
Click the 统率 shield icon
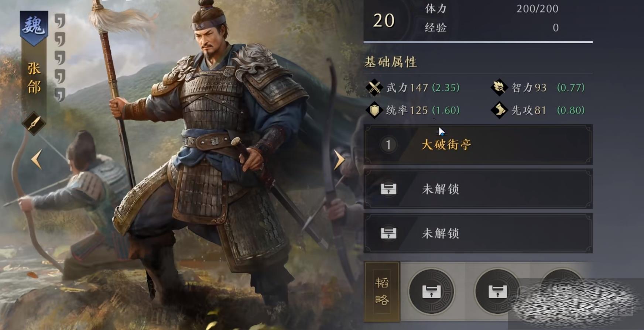374,110
